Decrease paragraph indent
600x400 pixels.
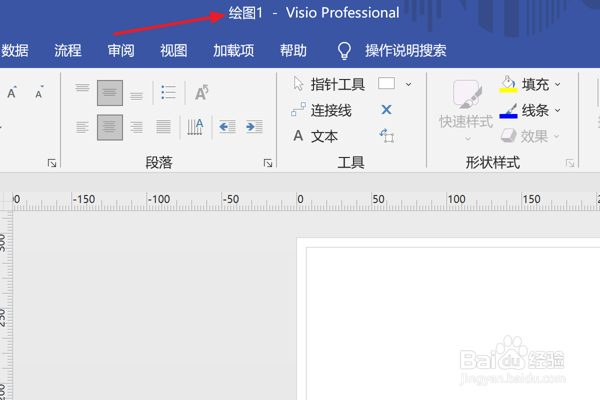point(227,127)
